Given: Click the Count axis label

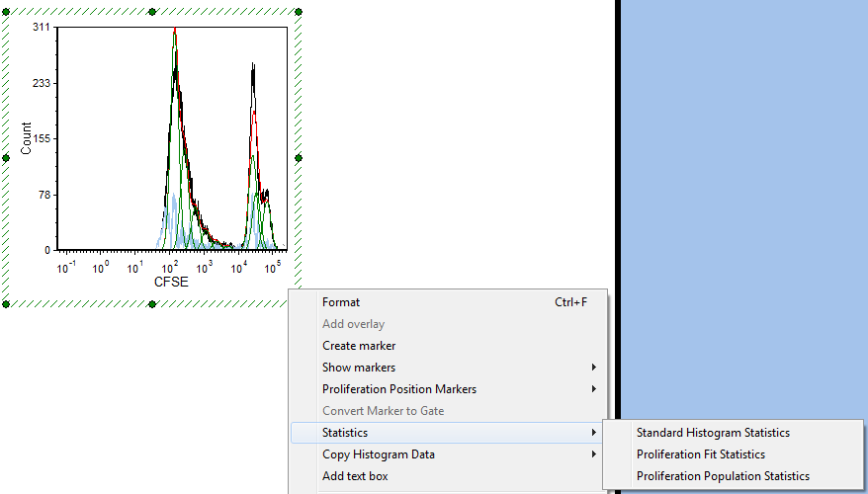Looking at the screenshot, I should click(x=26, y=138).
